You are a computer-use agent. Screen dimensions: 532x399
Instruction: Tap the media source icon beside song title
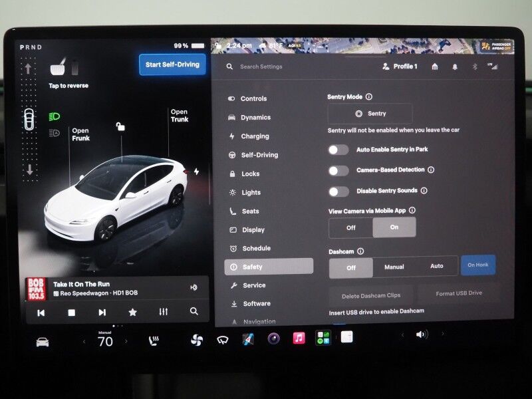(194, 287)
